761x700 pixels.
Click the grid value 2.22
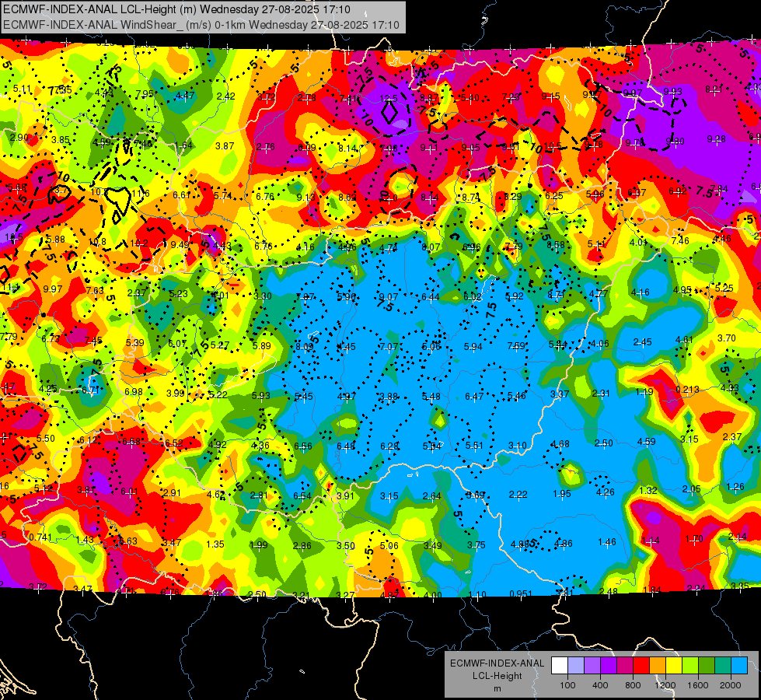518,495
